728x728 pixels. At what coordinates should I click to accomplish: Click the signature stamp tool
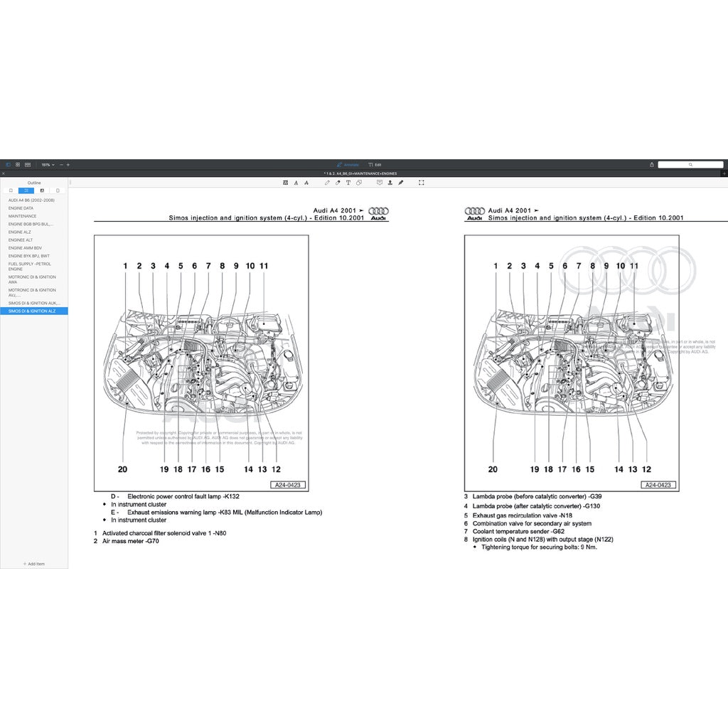pos(400,183)
